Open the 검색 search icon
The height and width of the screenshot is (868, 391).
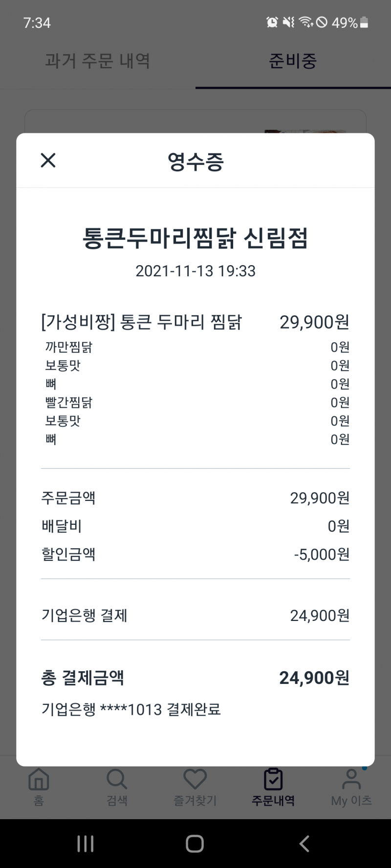click(x=117, y=780)
